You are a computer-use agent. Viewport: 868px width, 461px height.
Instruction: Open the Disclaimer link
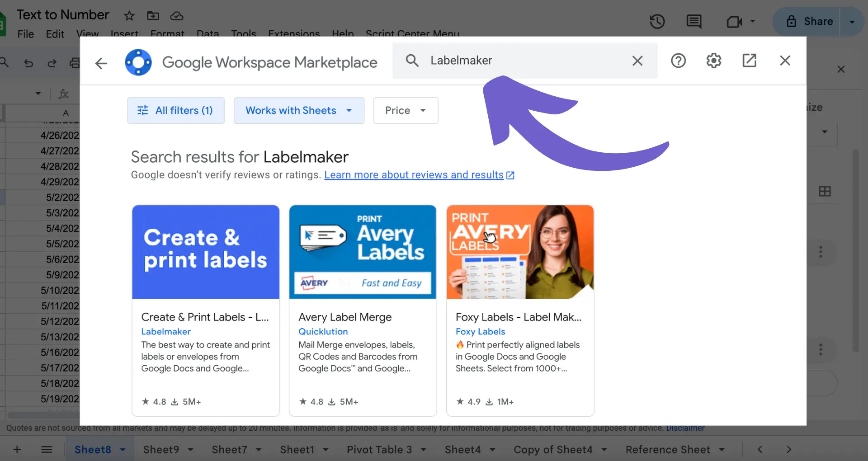(x=685, y=428)
